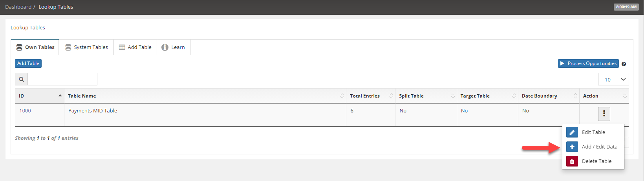Click the blue Add Table button
This screenshot has width=644, height=181.
(x=28, y=63)
